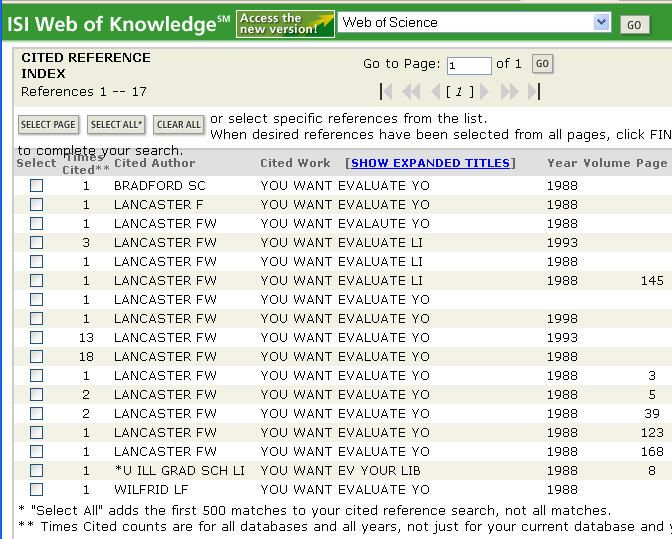Click GO button beside page number field
The height and width of the screenshot is (539, 672).
542,64
